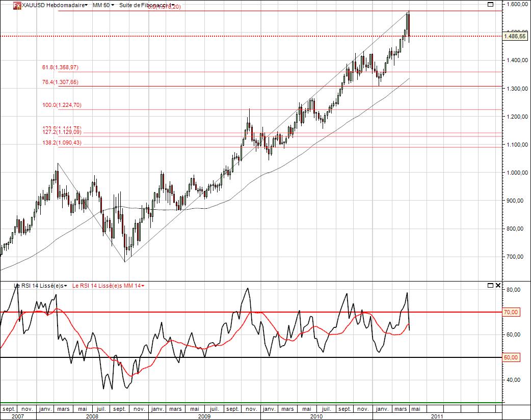Image resolution: width=531 pixels, height=420 pixels.
Task: Click the RSI 70,00 overbought level tag
Action: [511, 312]
